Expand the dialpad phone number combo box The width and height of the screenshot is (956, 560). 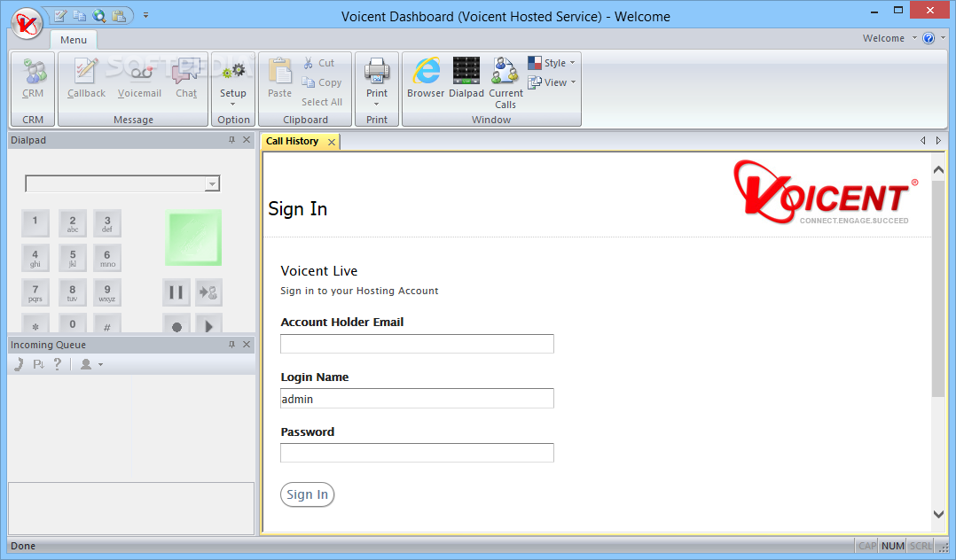(212, 183)
